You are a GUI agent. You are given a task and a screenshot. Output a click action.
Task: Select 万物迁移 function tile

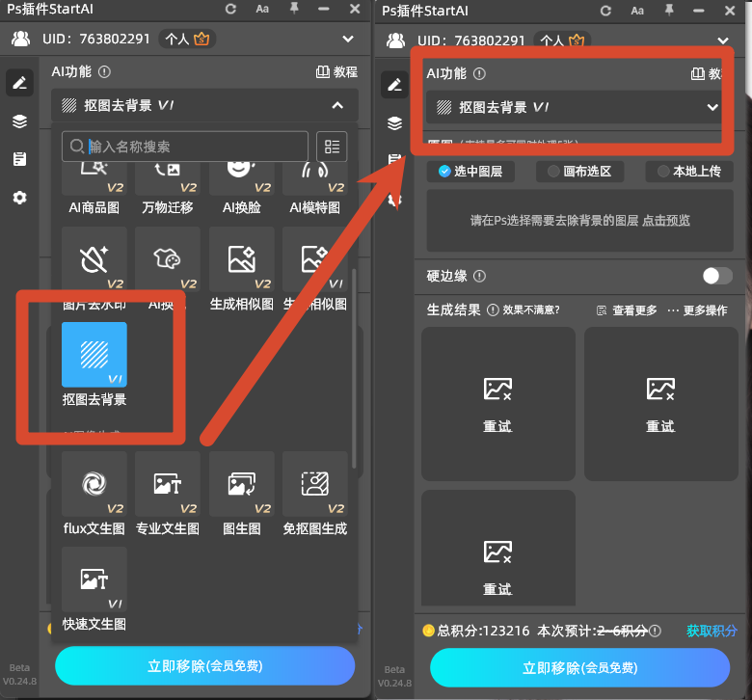tap(168, 188)
